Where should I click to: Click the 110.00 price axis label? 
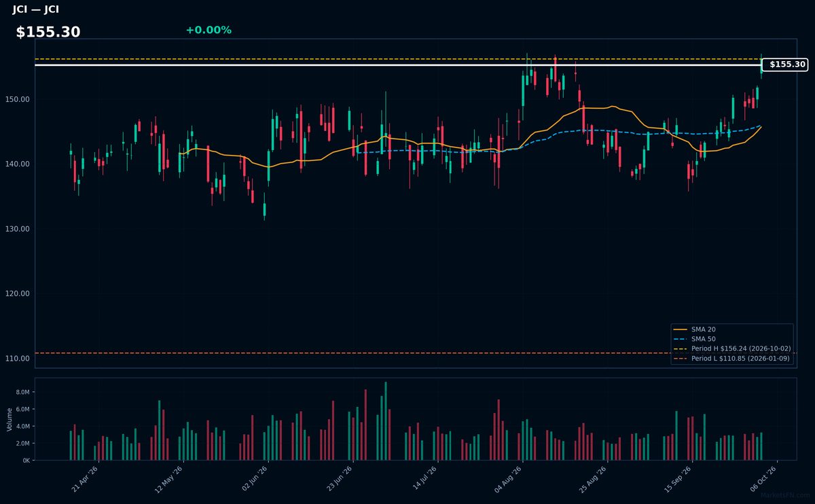click(x=18, y=358)
